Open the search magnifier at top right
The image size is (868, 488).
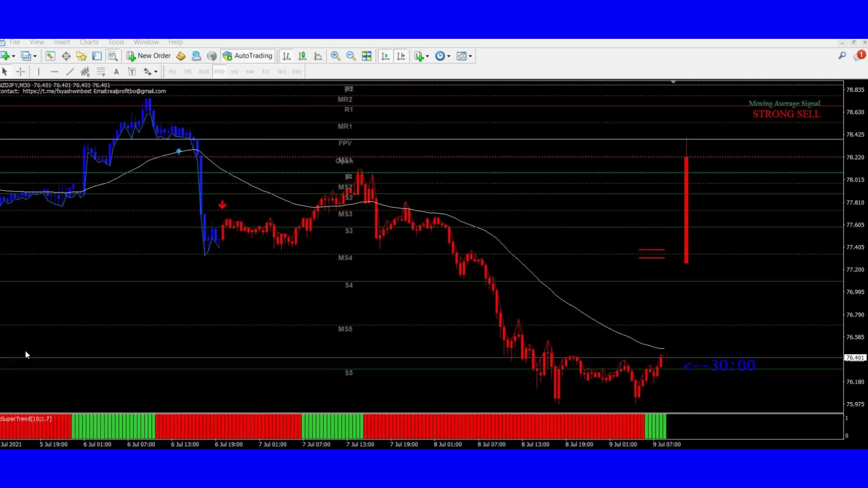842,56
